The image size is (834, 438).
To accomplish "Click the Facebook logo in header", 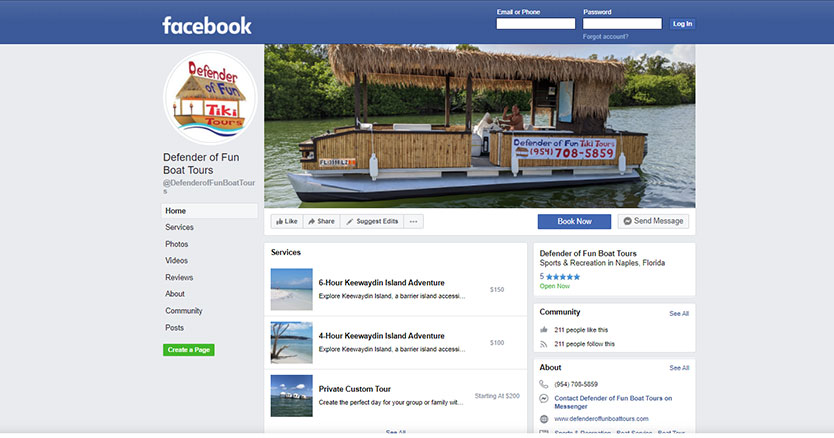I will click(207, 25).
